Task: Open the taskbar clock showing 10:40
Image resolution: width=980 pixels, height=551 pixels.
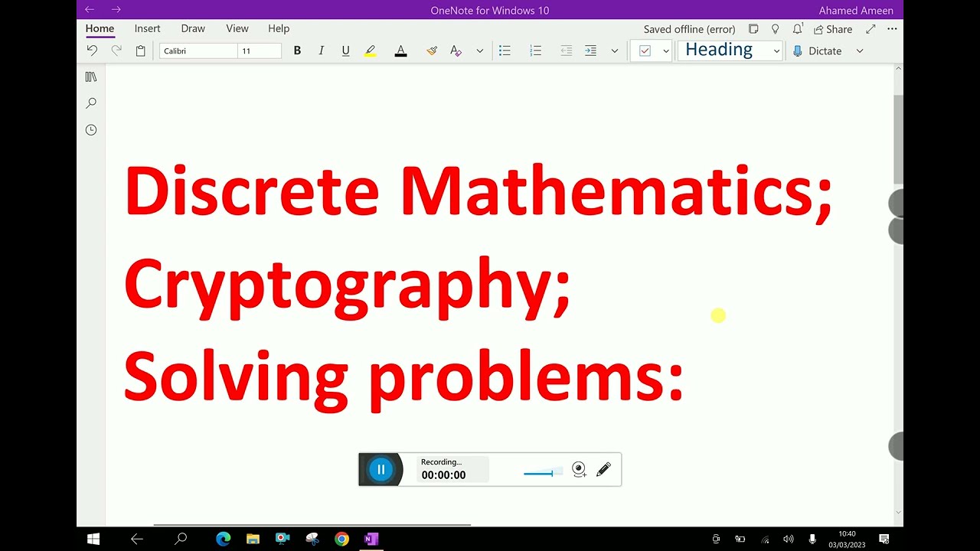Action: click(x=847, y=539)
